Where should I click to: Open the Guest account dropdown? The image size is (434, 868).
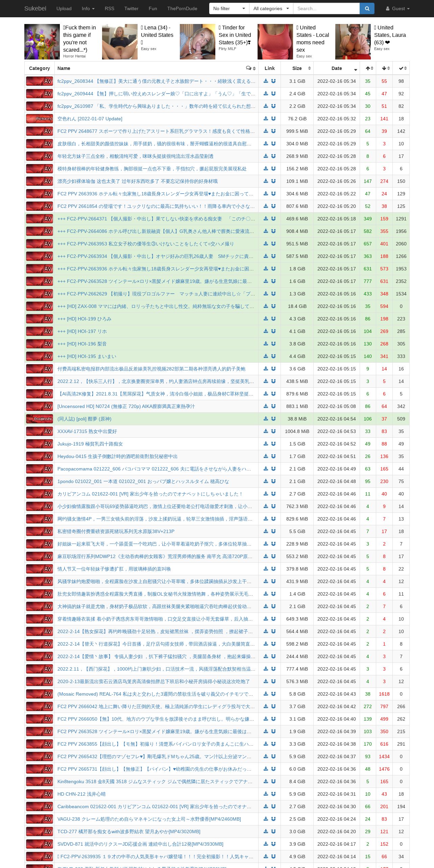tap(398, 8)
